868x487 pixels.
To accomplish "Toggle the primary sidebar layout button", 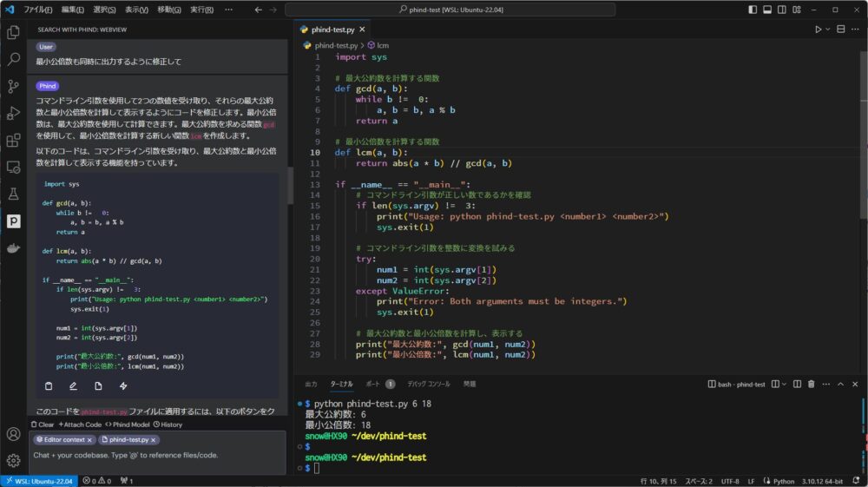I will pyautogui.click(x=753, y=10).
